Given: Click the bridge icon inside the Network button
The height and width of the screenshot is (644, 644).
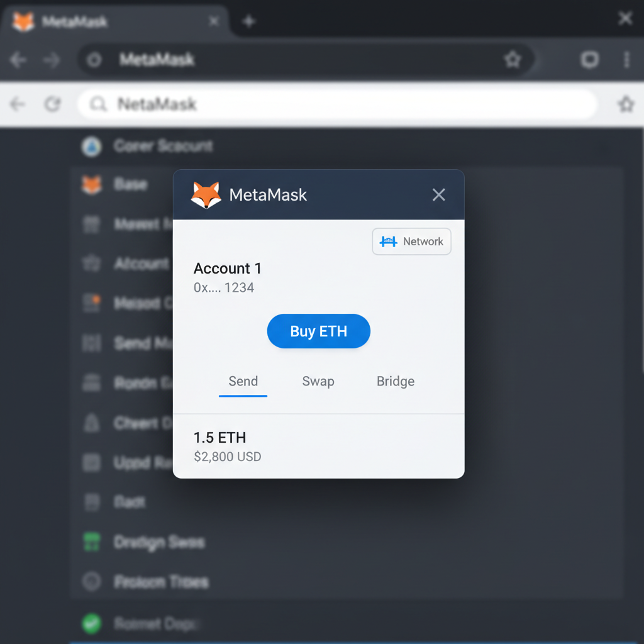Looking at the screenshot, I should point(388,241).
